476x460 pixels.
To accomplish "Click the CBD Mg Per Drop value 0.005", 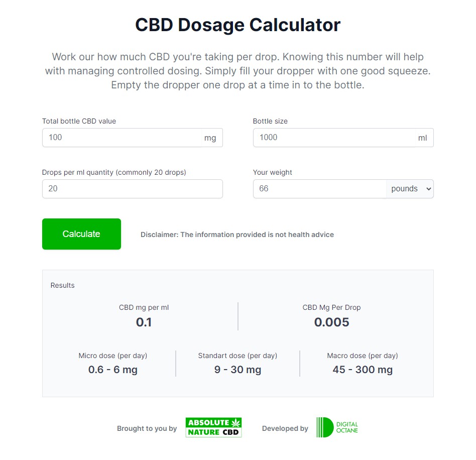I will tap(331, 322).
